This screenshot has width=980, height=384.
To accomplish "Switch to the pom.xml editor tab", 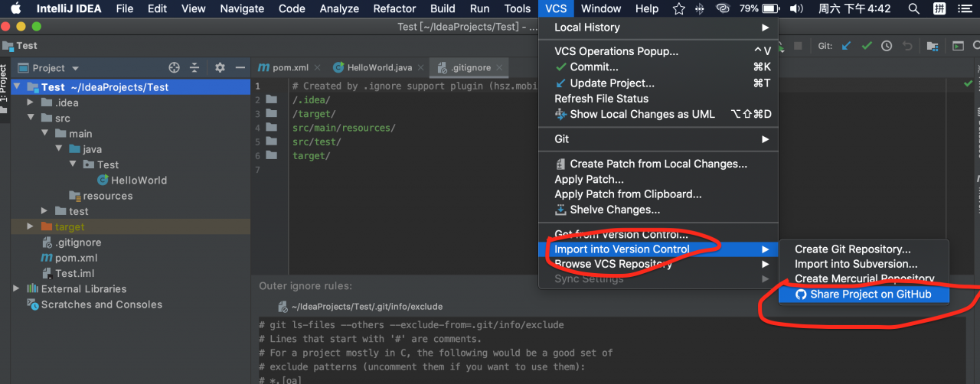I will click(290, 67).
